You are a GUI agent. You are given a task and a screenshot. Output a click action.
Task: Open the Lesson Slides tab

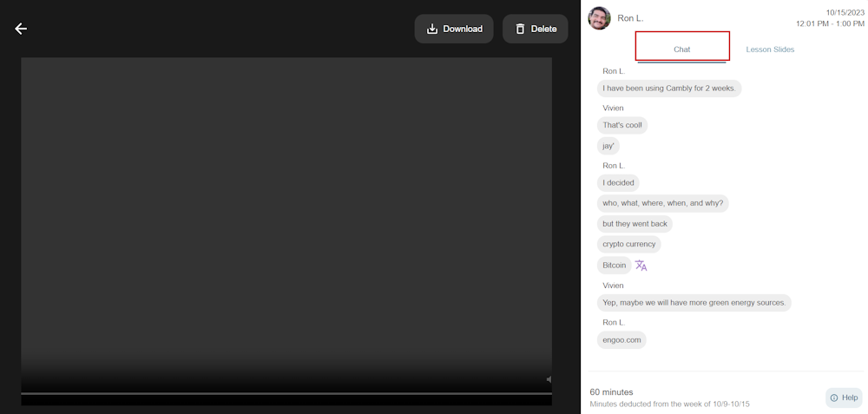[x=770, y=49]
